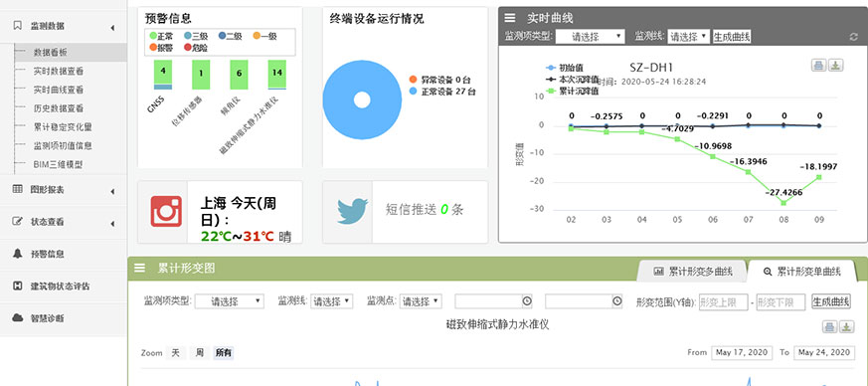Screen dimensions: 868x386
Task: Click the bell icon beside 预警信息
Action: click(x=18, y=254)
